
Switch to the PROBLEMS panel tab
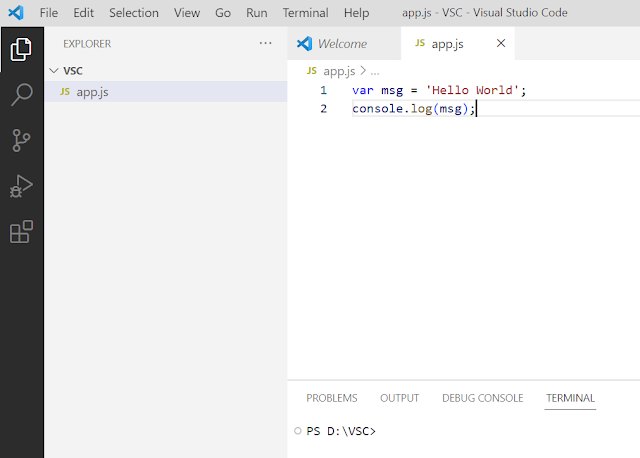click(x=332, y=398)
